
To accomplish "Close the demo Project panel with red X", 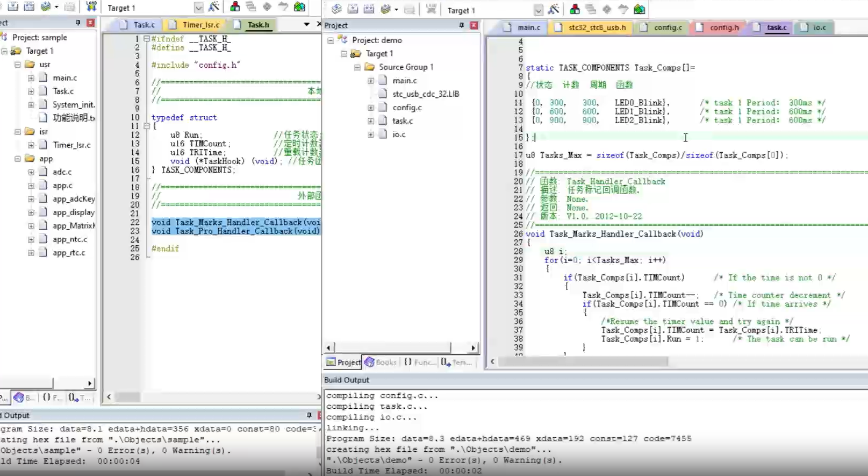I will pos(474,25).
